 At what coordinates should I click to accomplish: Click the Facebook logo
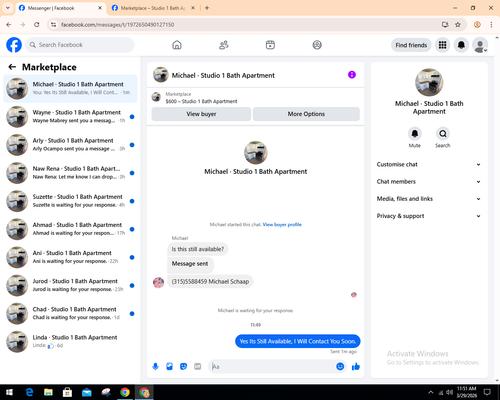tap(14, 45)
